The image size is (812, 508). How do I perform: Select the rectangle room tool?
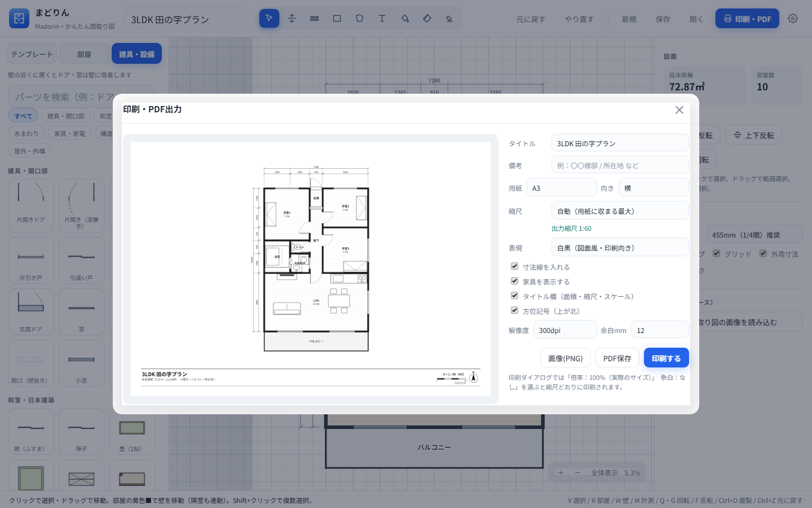337,19
